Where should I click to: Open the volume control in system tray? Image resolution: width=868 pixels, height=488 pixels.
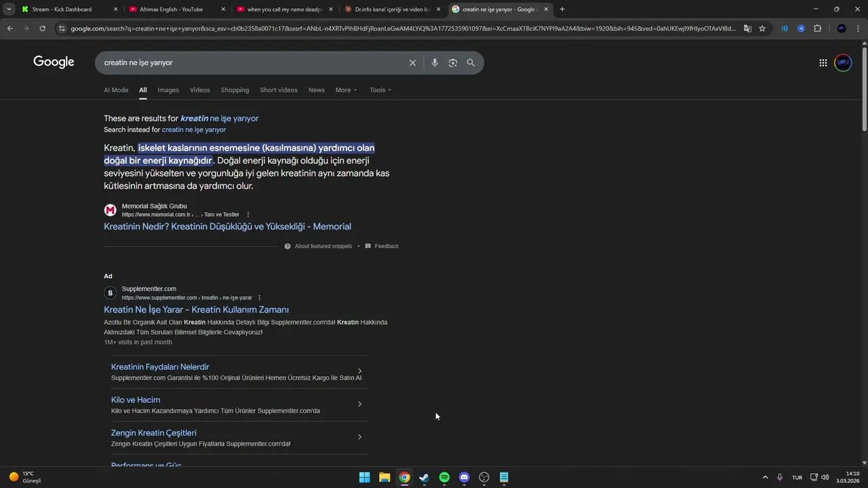click(x=825, y=477)
